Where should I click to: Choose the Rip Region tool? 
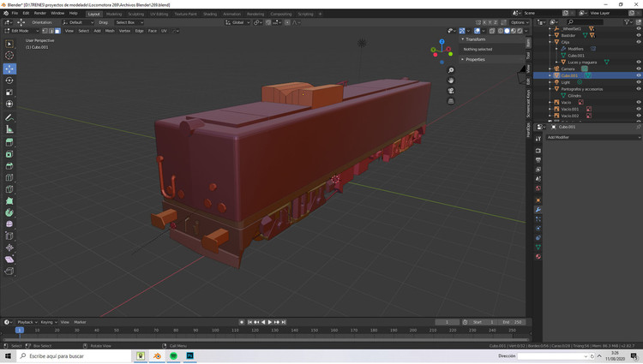coord(9,271)
